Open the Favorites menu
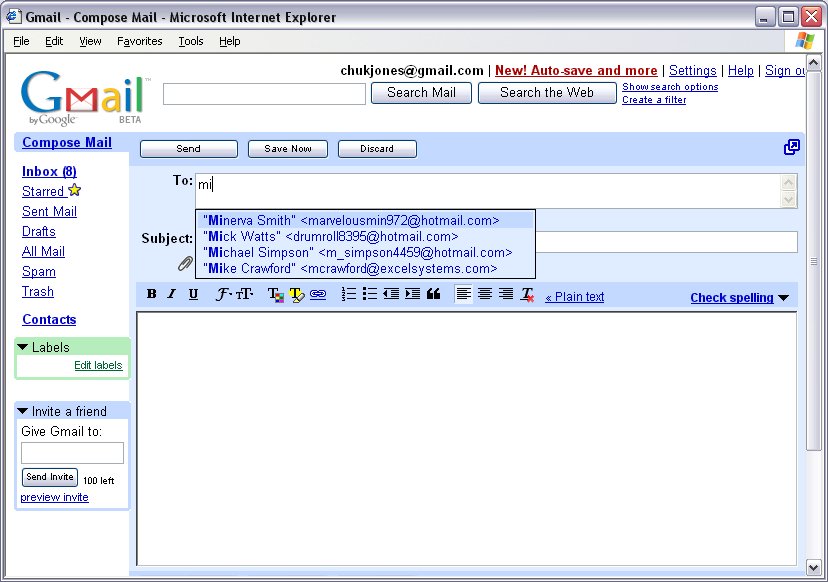 (x=140, y=41)
